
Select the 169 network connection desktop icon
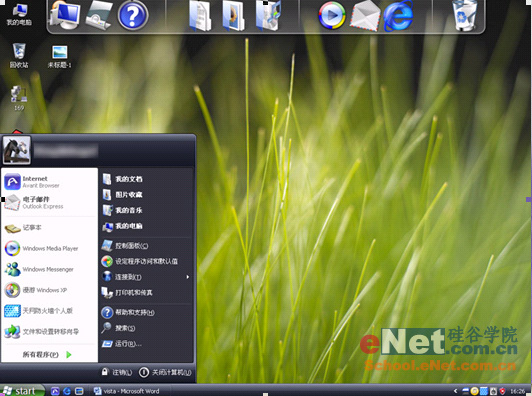(x=19, y=98)
